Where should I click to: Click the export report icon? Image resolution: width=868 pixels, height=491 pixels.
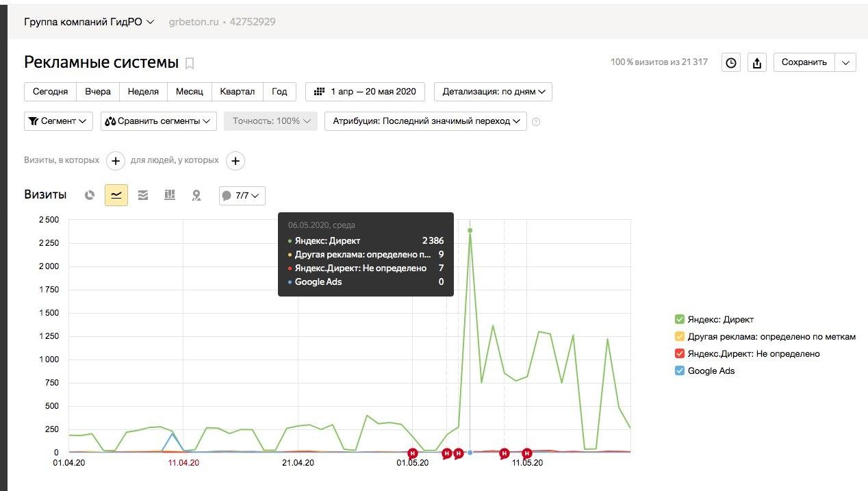757,62
